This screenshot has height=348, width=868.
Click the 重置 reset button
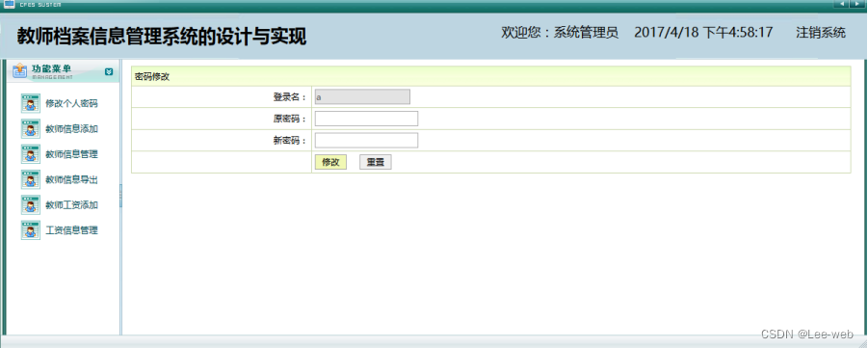pyautogui.click(x=376, y=162)
